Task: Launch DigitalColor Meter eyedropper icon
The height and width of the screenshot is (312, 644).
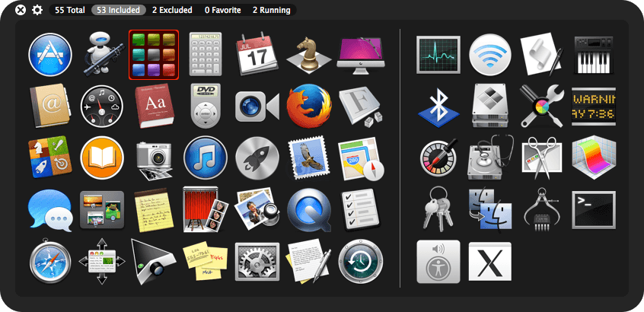Action: pos(438,158)
